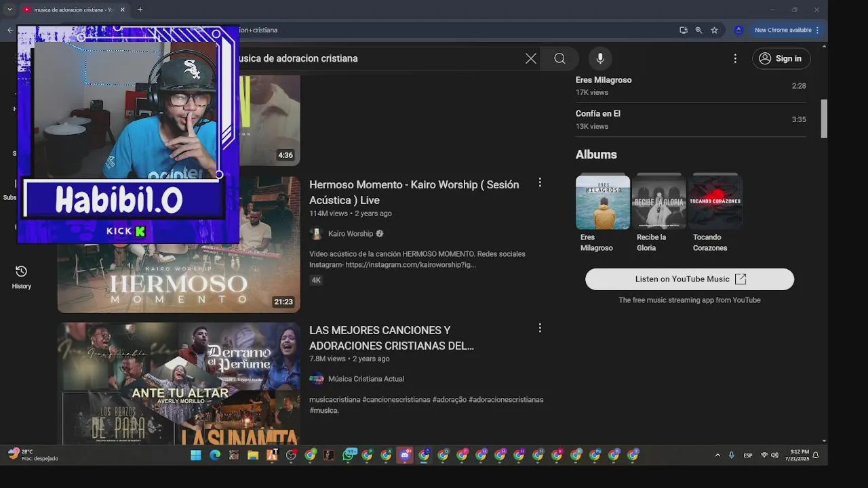Open the History sidebar icon
Image resolution: width=868 pixels, height=488 pixels.
coord(21,277)
